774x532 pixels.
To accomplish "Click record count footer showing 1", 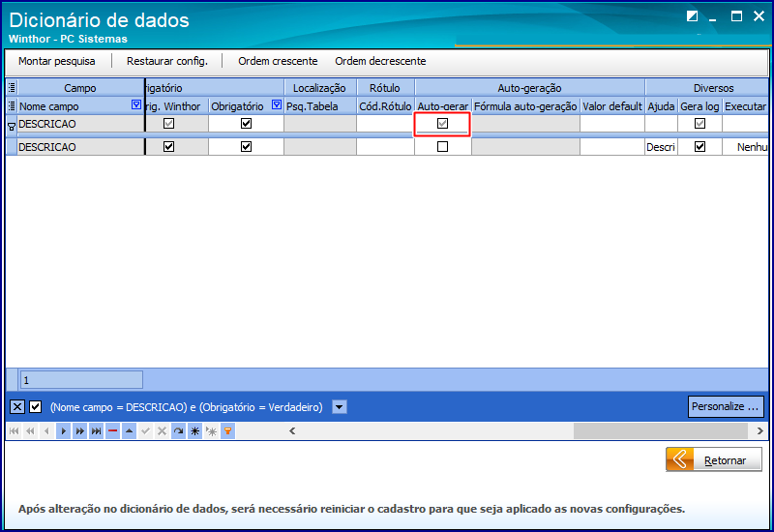I will coord(81,380).
